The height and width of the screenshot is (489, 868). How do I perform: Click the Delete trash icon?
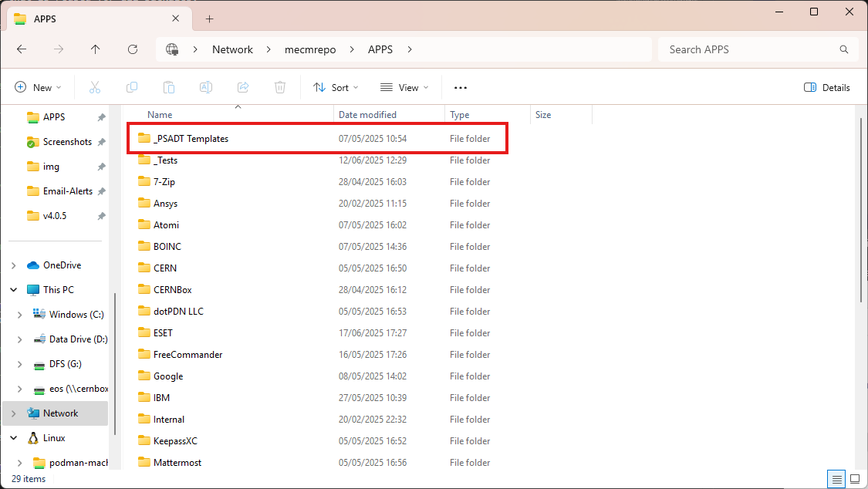[281, 88]
